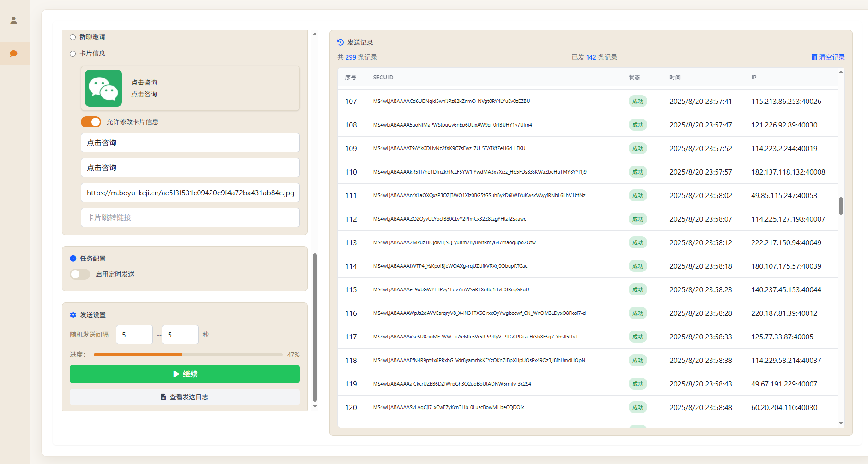Image resolution: width=868 pixels, height=464 pixels.
Task: Click the trash icon to clear records
Action: point(814,57)
